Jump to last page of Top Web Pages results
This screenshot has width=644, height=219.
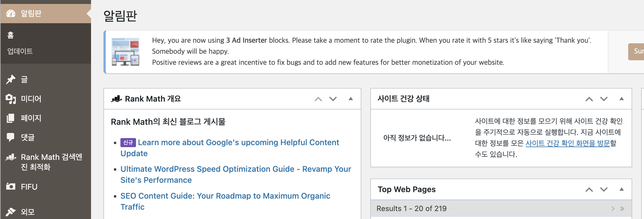[x=622, y=209]
